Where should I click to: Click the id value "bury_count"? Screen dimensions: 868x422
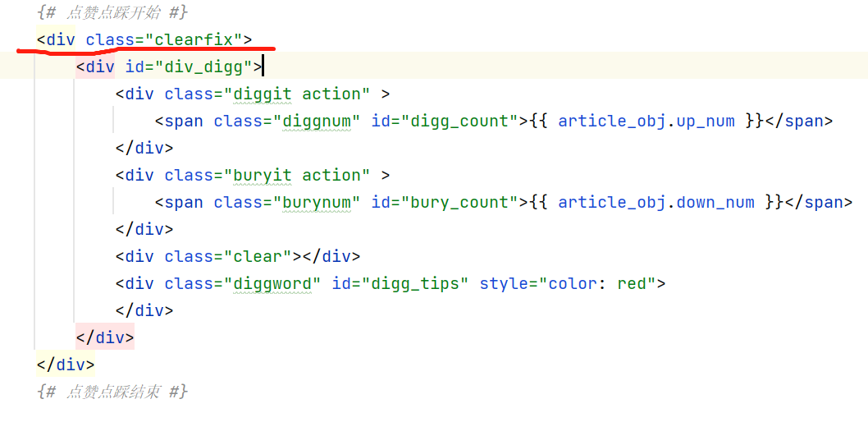click(459, 203)
